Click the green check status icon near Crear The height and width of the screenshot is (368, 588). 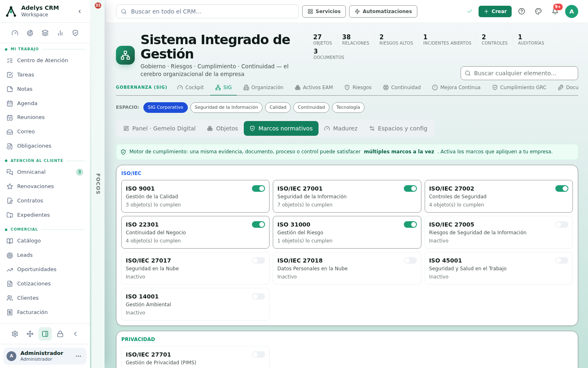[470, 11]
